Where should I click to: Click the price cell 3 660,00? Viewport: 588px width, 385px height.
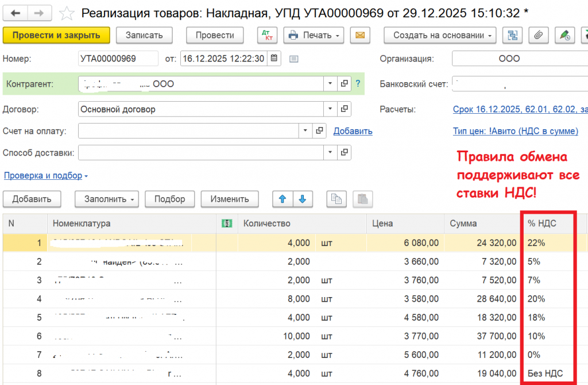[x=405, y=261]
